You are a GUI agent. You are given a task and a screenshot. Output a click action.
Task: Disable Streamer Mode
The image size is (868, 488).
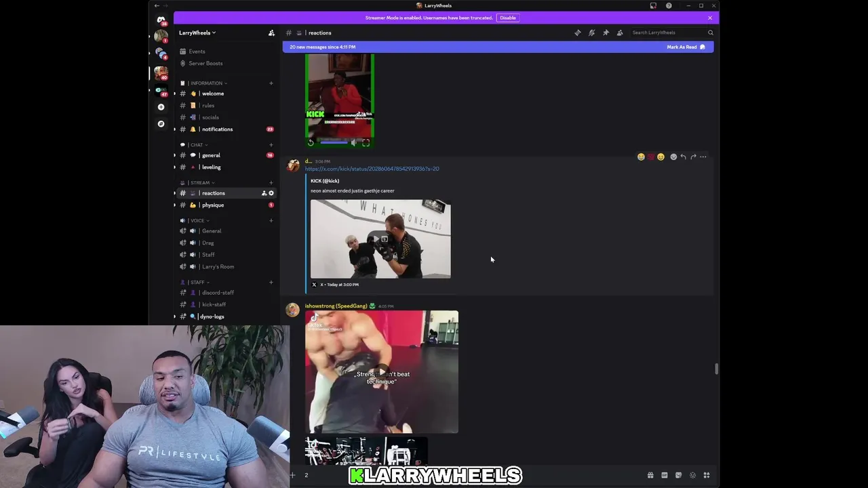[508, 18]
